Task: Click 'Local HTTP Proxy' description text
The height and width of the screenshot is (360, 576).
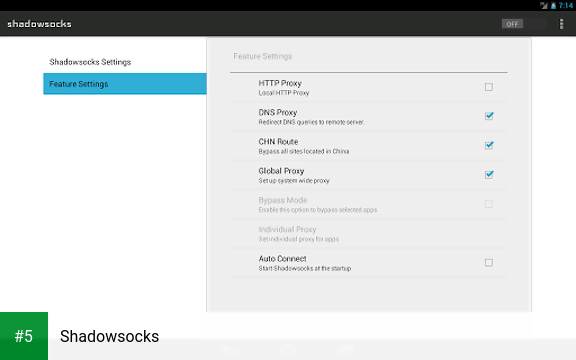Action: 284,93
